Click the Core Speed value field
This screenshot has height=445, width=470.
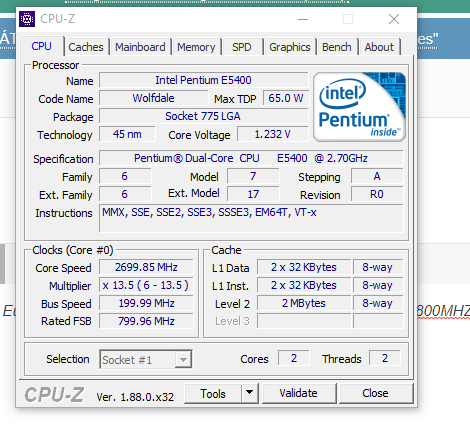pyautogui.click(x=146, y=267)
